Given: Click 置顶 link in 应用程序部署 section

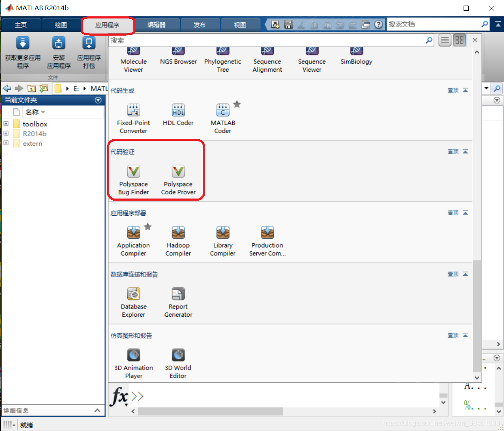Looking at the screenshot, I should 453,213.
